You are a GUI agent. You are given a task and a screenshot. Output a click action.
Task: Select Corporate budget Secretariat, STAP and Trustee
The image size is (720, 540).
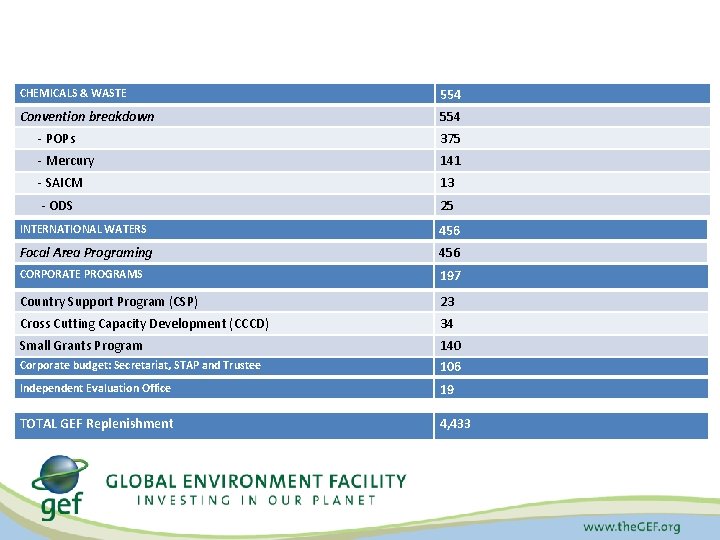[x=140, y=366]
